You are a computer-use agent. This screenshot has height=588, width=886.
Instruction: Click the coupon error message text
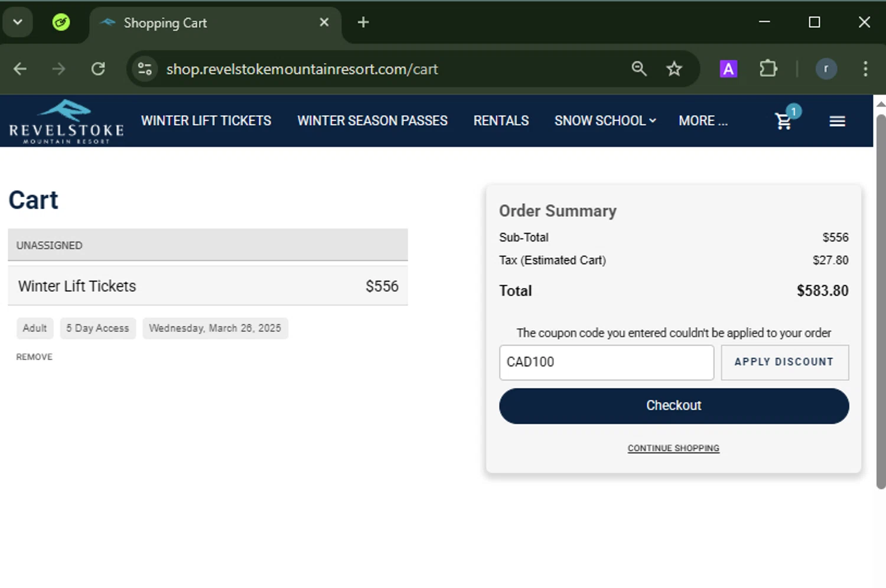click(x=674, y=333)
